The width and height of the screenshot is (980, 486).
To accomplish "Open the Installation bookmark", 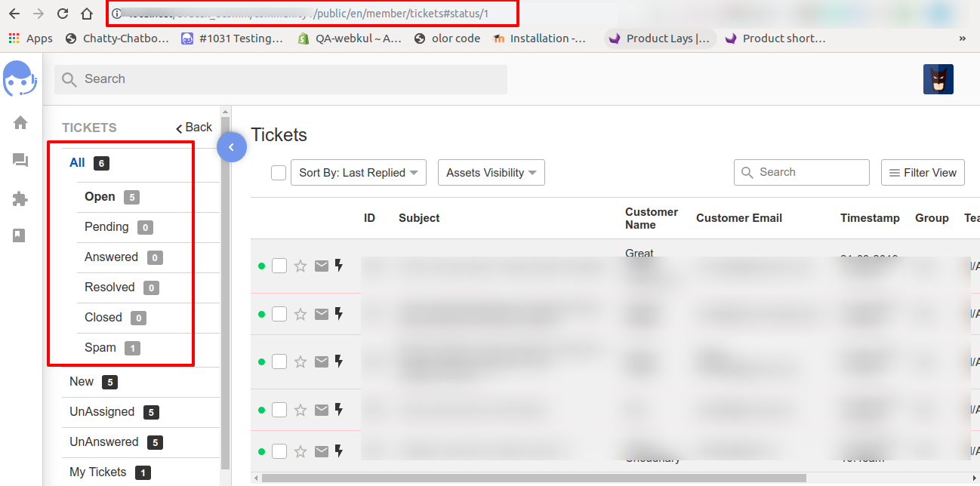I will [x=539, y=38].
